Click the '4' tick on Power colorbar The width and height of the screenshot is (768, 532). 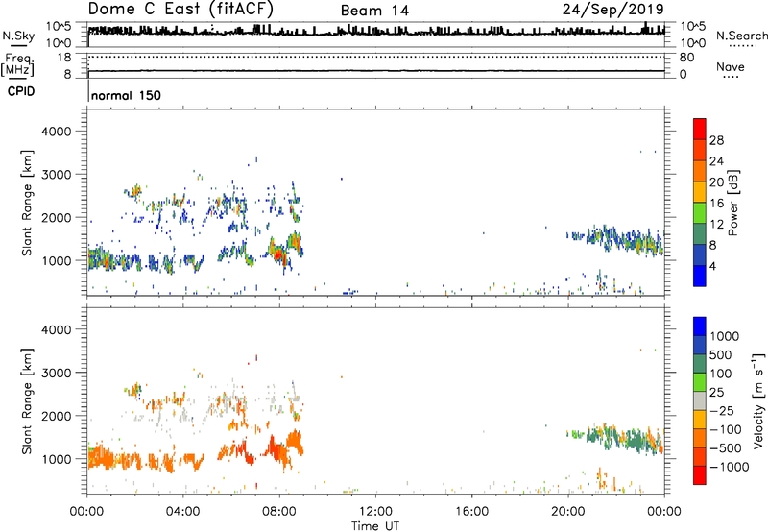[x=712, y=266]
